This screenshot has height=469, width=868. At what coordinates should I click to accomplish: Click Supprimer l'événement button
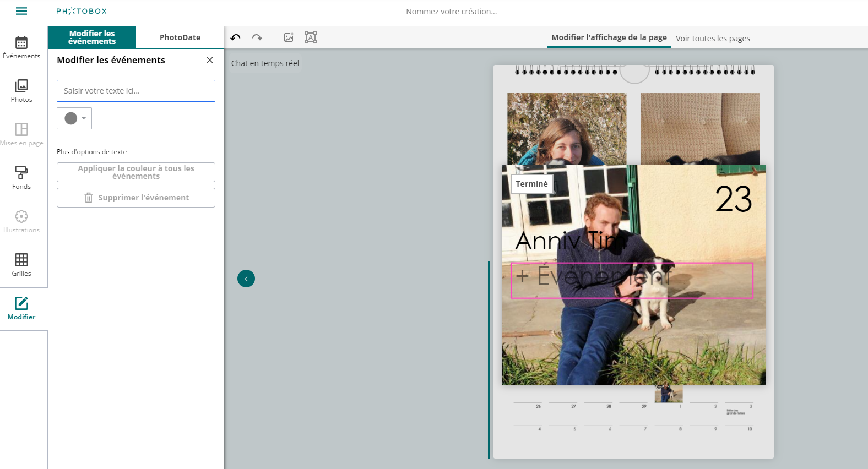tap(136, 198)
